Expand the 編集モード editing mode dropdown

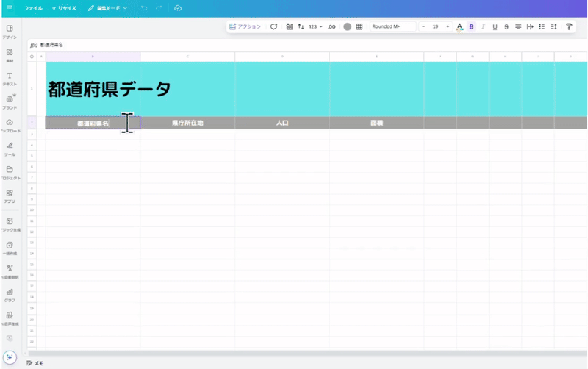107,8
